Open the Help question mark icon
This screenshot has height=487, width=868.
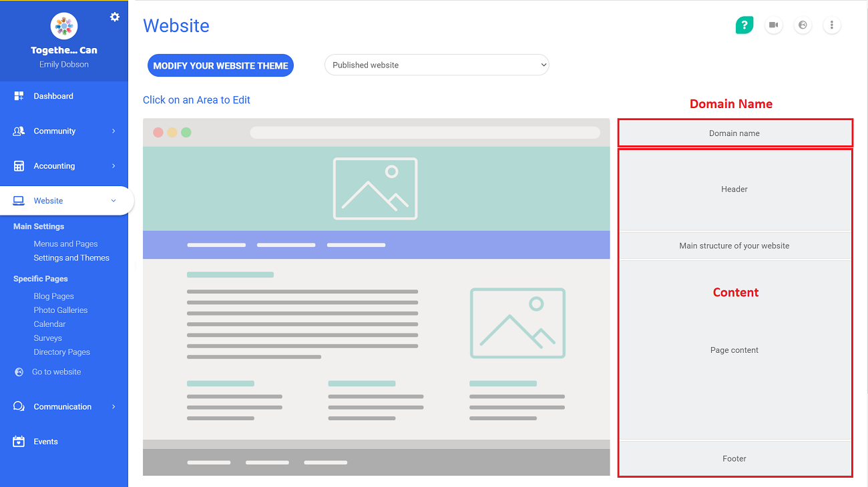pos(744,25)
